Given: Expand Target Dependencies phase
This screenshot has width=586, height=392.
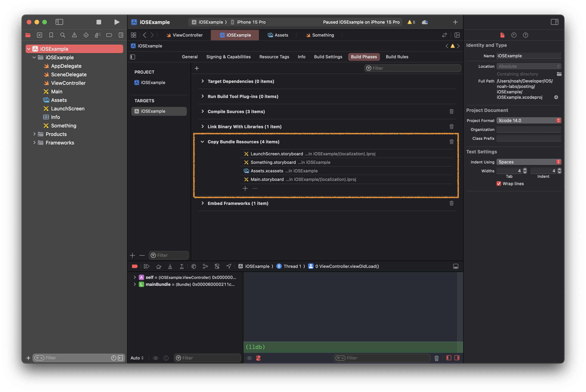Looking at the screenshot, I should pos(202,81).
